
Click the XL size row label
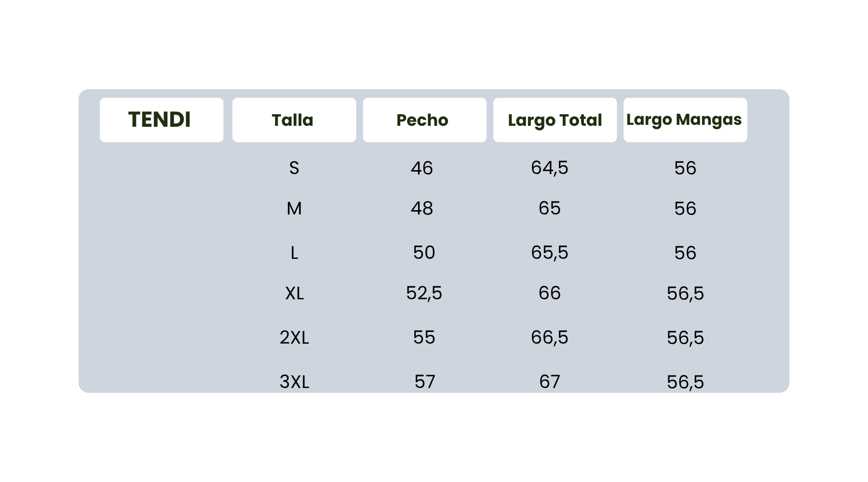294,293
